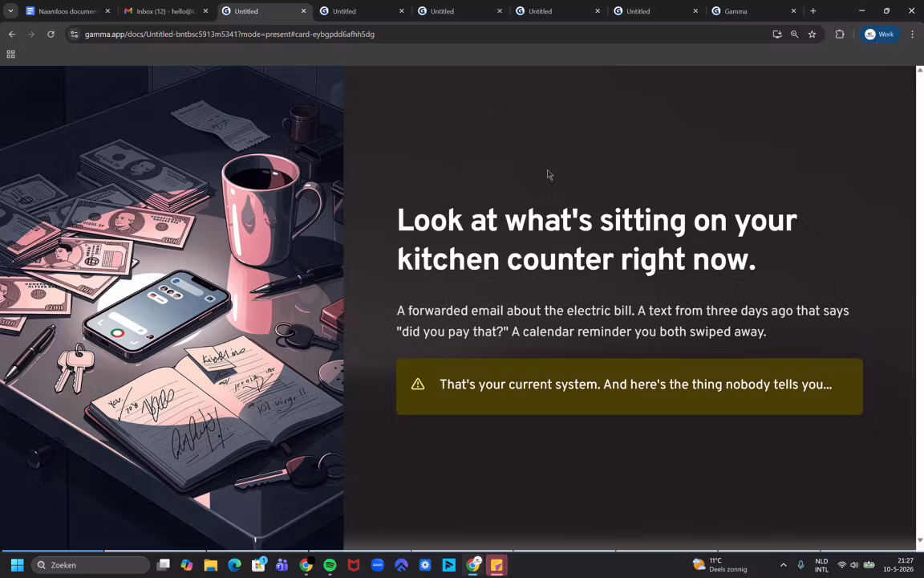
Task: Open the tab search dropdown arrow
Action: point(10,10)
